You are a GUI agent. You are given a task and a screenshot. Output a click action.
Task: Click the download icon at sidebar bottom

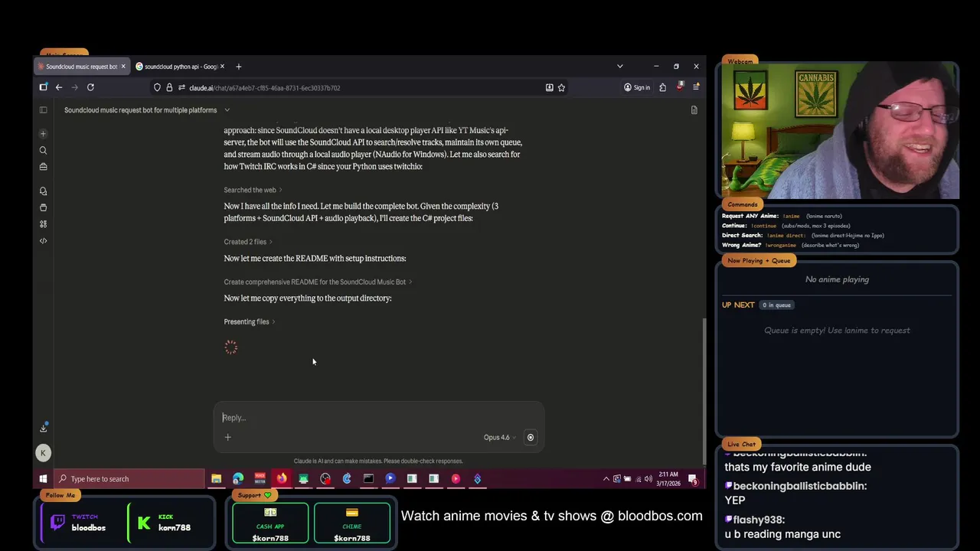(43, 428)
